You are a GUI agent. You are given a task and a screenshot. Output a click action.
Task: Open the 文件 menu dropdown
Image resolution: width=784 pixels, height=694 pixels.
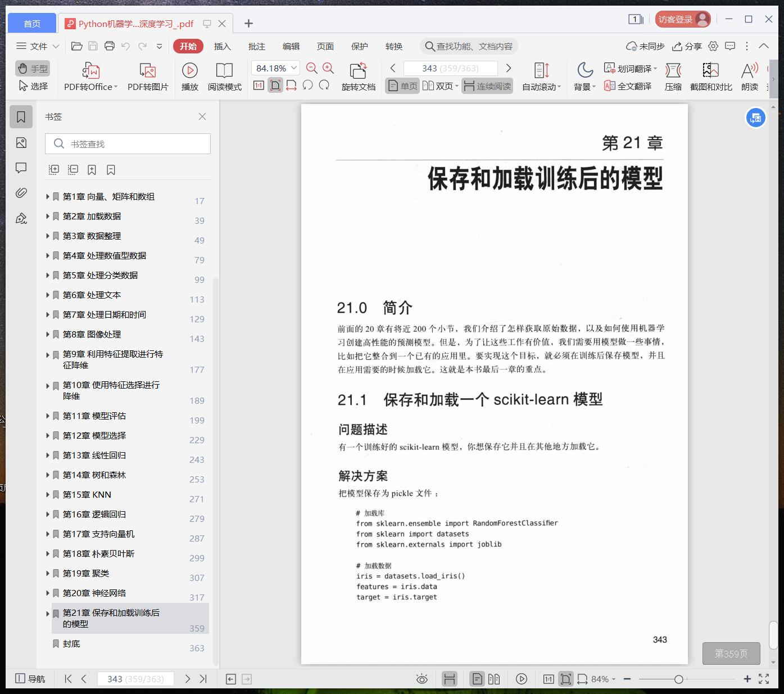pyautogui.click(x=37, y=46)
